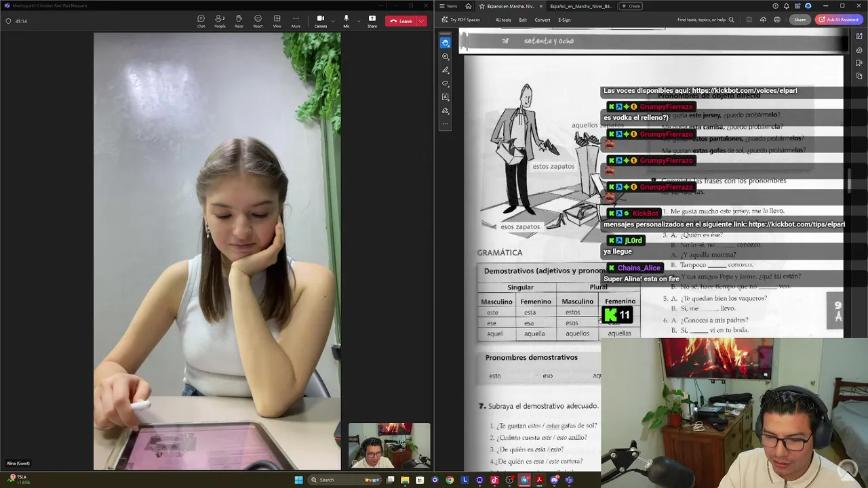Open the All tools menu in Acrobat
This screenshot has height=488, width=868.
click(x=503, y=20)
